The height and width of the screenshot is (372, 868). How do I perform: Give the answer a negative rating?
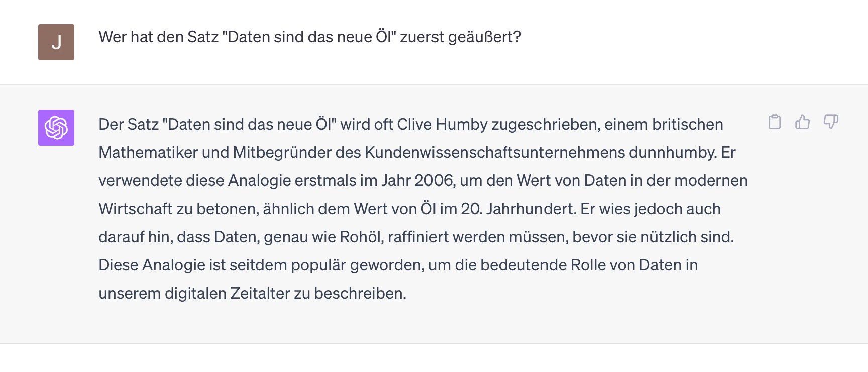pos(832,122)
